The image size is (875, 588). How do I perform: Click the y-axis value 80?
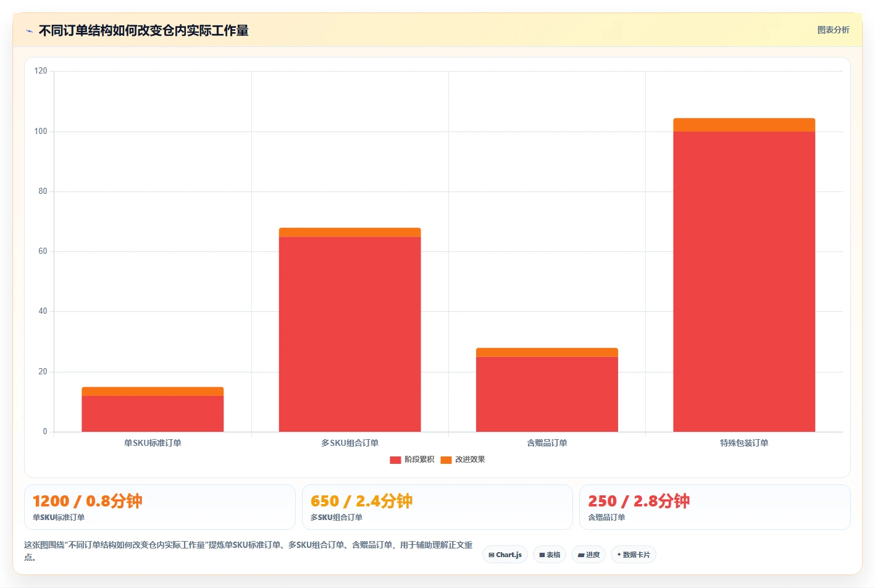click(43, 191)
